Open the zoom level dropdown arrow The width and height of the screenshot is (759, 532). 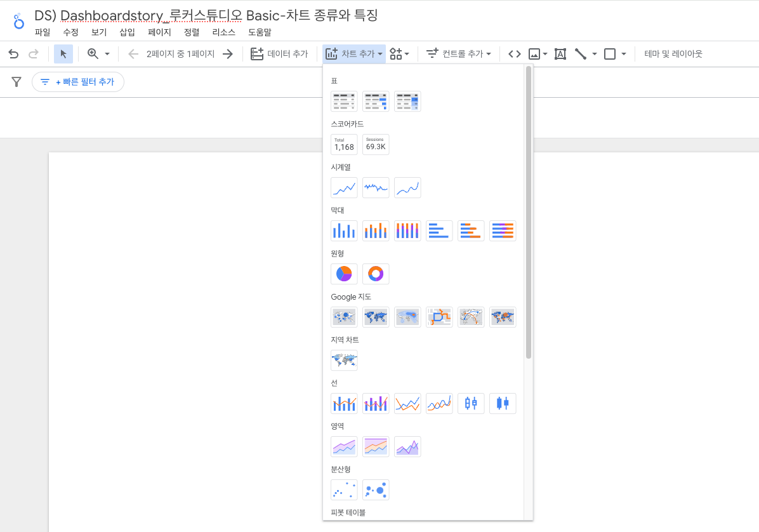point(107,54)
